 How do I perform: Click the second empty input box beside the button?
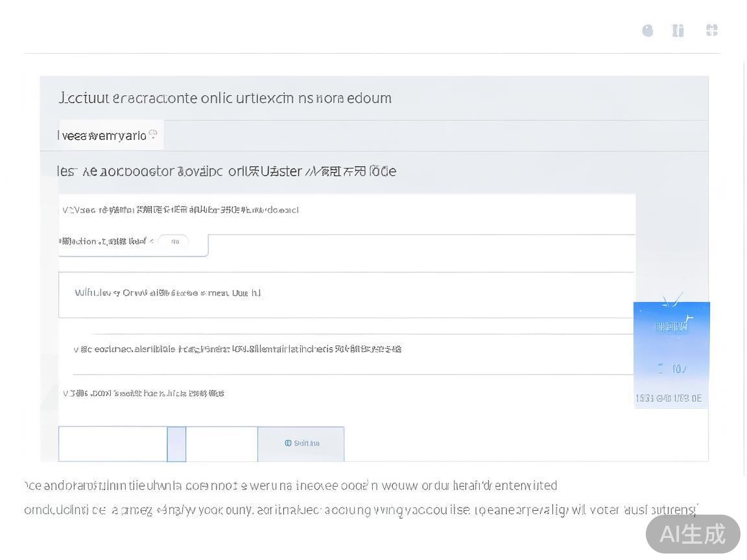tap(222, 444)
